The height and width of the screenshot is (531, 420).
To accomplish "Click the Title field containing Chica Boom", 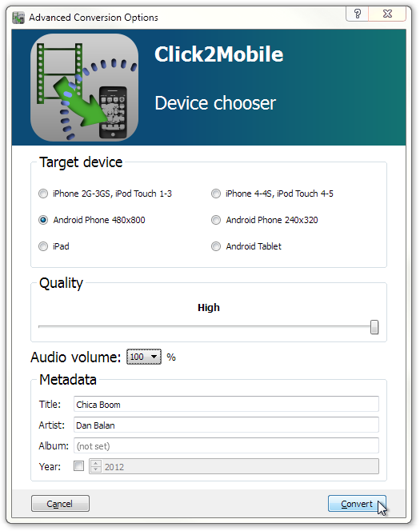I will tap(226, 405).
